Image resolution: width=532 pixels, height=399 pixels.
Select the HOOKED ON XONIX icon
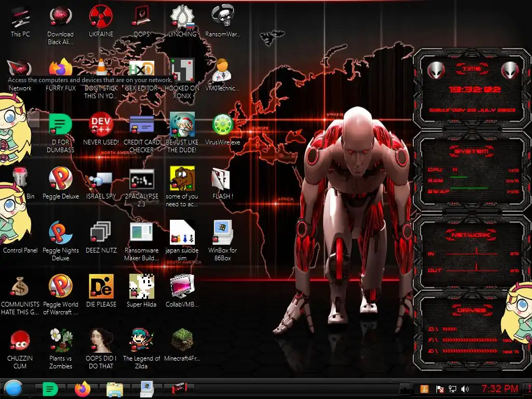182,79
